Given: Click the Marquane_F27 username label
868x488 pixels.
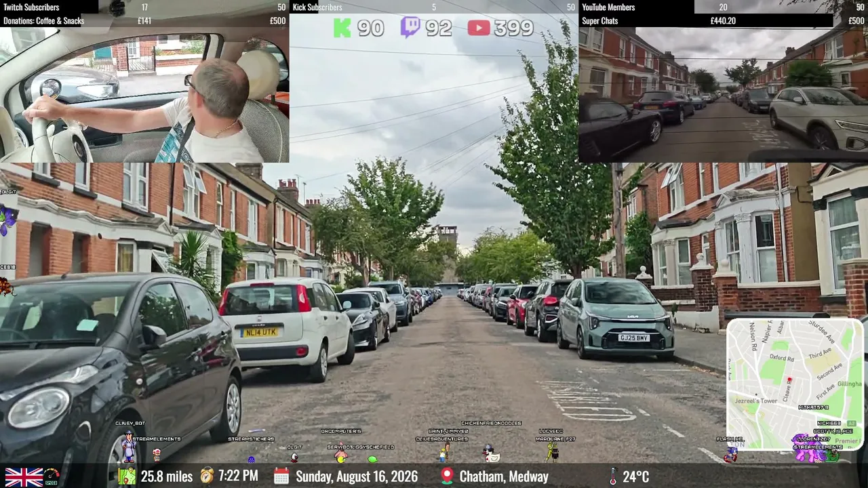Looking at the screenshot, I should pos(555,439).
